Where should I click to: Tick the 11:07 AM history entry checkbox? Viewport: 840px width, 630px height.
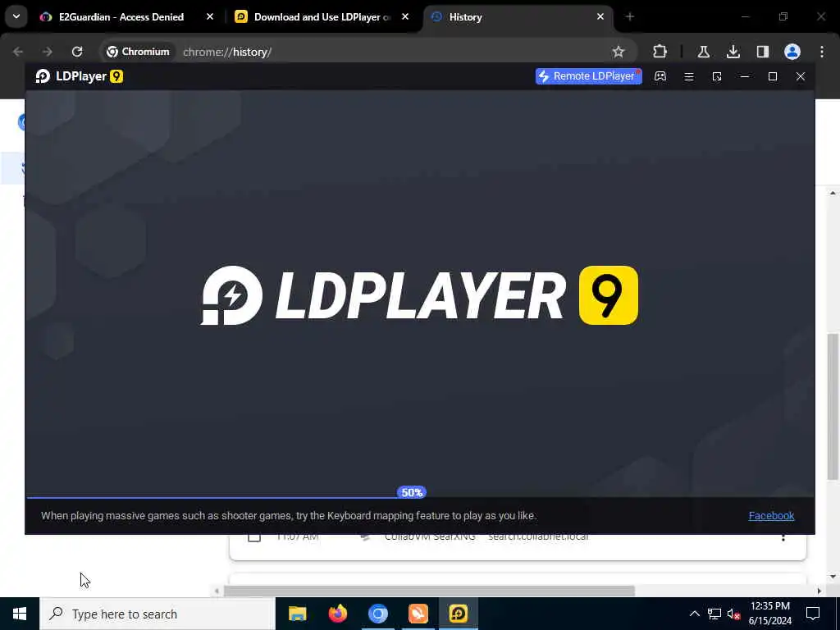point(254,537)
